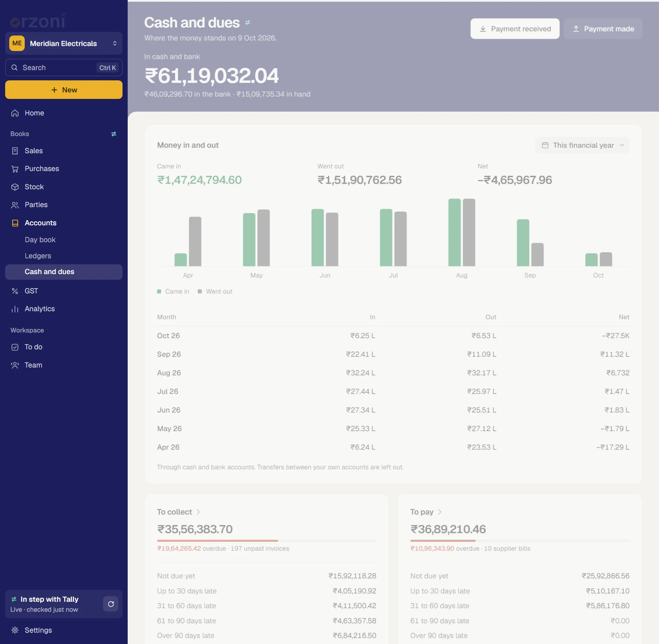The image size is (659, 644).
Task: Click the Payment received button
Action: (x=515, y=29)
